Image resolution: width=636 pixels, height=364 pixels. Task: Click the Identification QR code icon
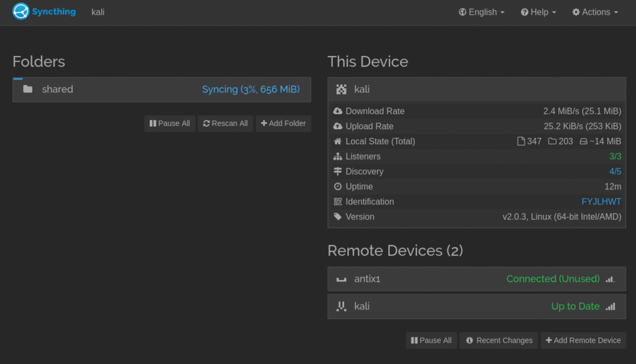click(337, 202)
